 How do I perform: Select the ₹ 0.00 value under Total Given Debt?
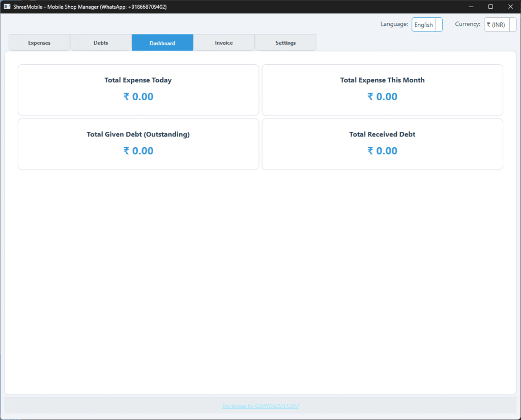point(138,151)
